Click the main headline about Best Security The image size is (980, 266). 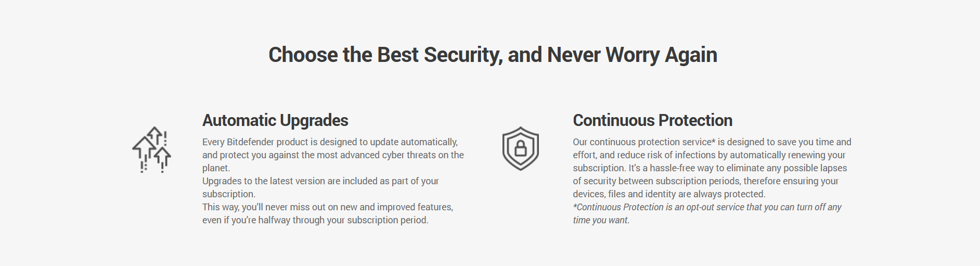pos(493,55)
